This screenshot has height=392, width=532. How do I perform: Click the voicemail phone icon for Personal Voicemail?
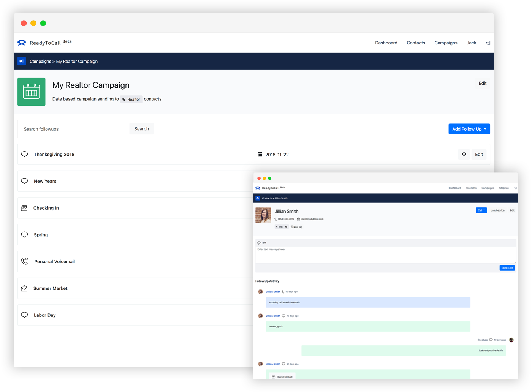25,261
